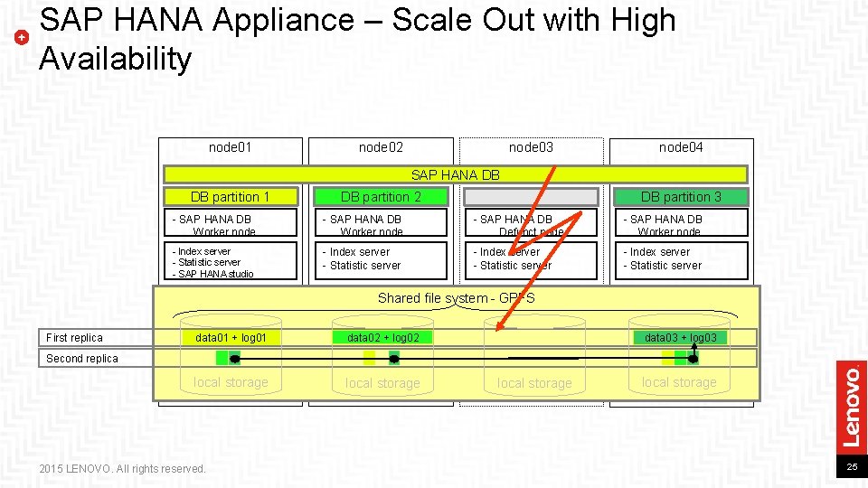
Task: Click the DB partition 2 box
Action: 381,196
